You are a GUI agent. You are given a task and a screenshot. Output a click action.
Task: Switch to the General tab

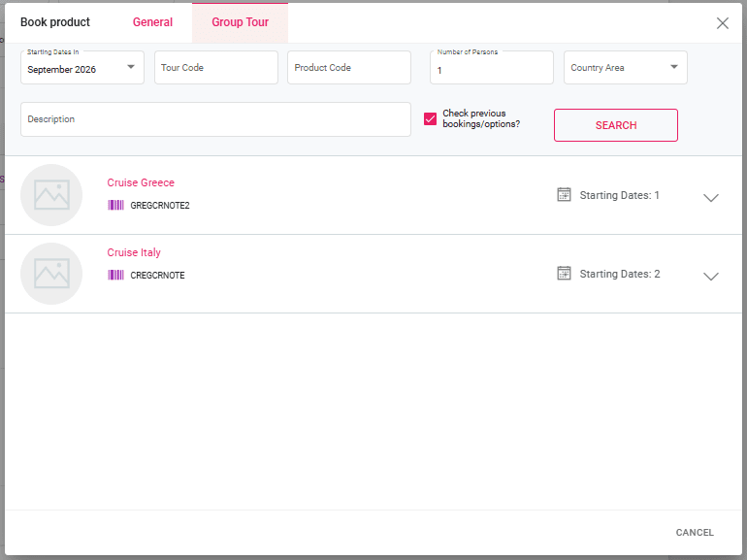[x=152, y=22]
